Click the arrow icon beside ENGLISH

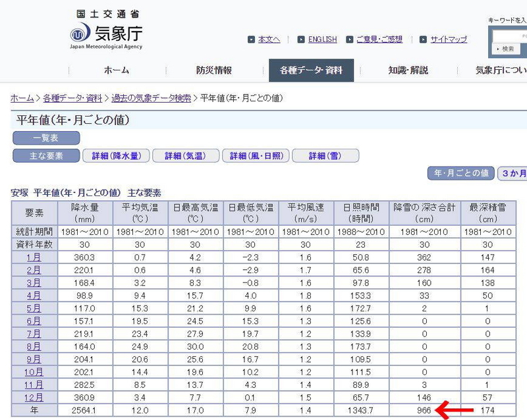(x=301, y=39)
